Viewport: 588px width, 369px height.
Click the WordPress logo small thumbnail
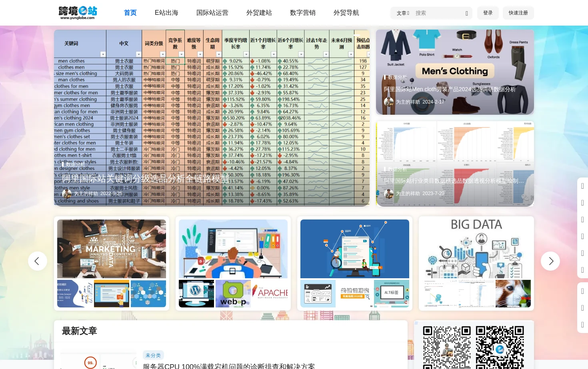pos(196,293)
